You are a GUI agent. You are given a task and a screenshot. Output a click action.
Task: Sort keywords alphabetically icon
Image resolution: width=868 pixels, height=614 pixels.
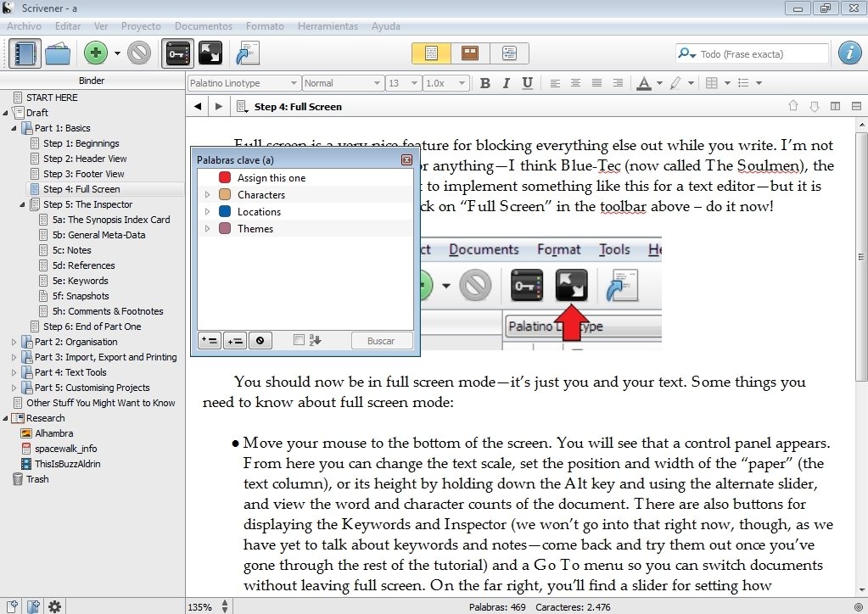[x=316, y=340]
